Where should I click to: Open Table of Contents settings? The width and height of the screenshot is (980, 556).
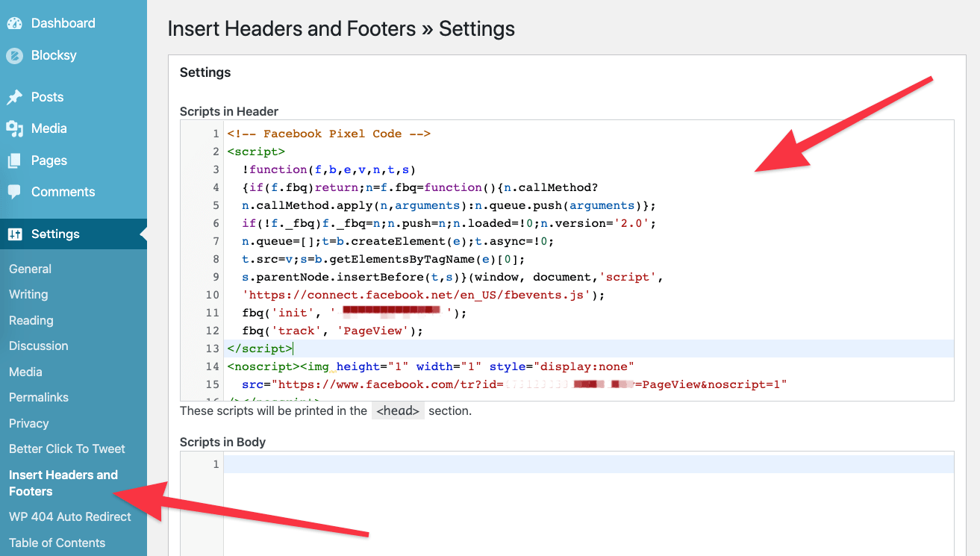[x=57, y=543]
